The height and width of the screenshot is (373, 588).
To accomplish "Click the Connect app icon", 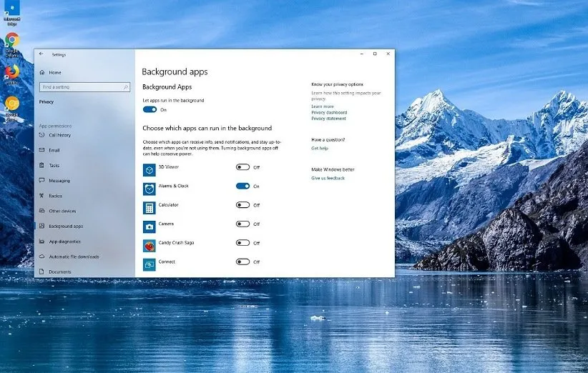I will click(149, 264).
